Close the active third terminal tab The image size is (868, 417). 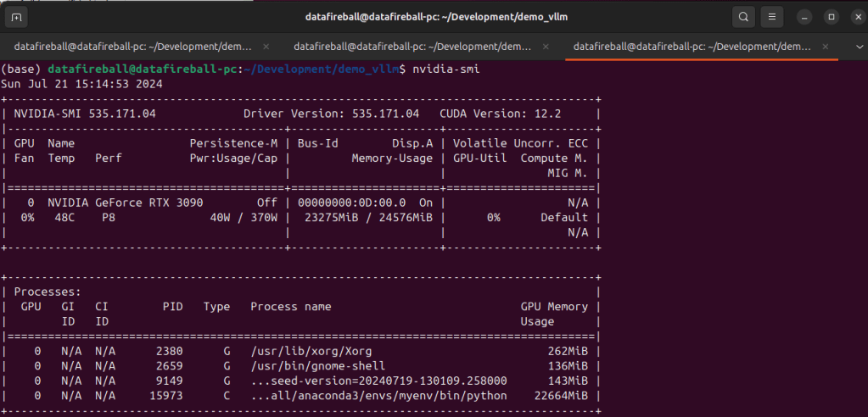pos(823,47)
